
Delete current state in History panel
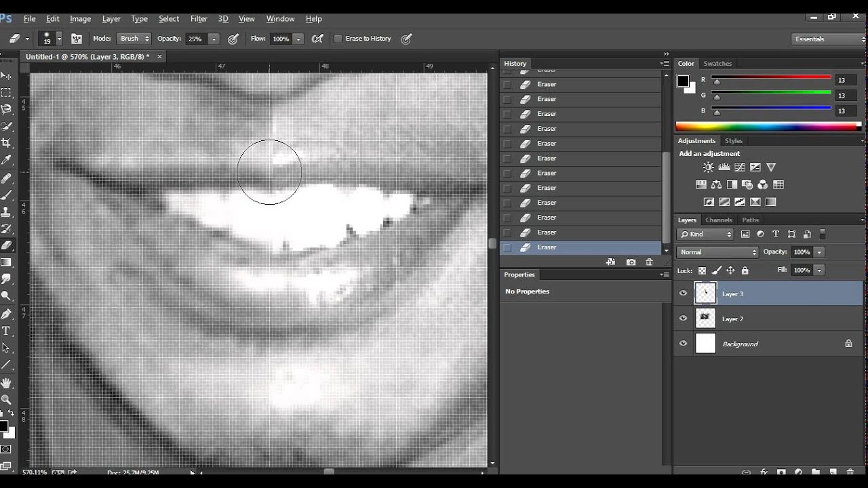(x=650, y=262)
